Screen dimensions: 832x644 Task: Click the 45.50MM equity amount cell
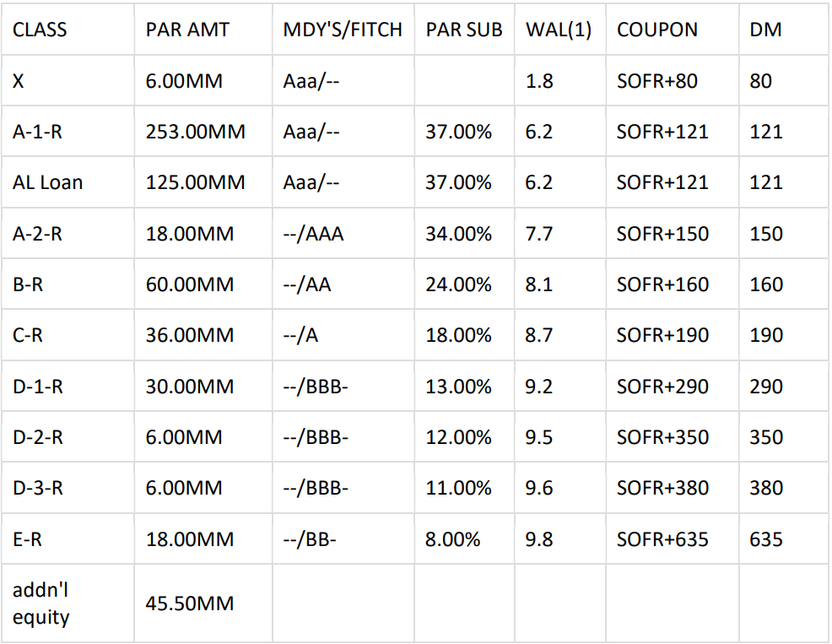point(189,604)
